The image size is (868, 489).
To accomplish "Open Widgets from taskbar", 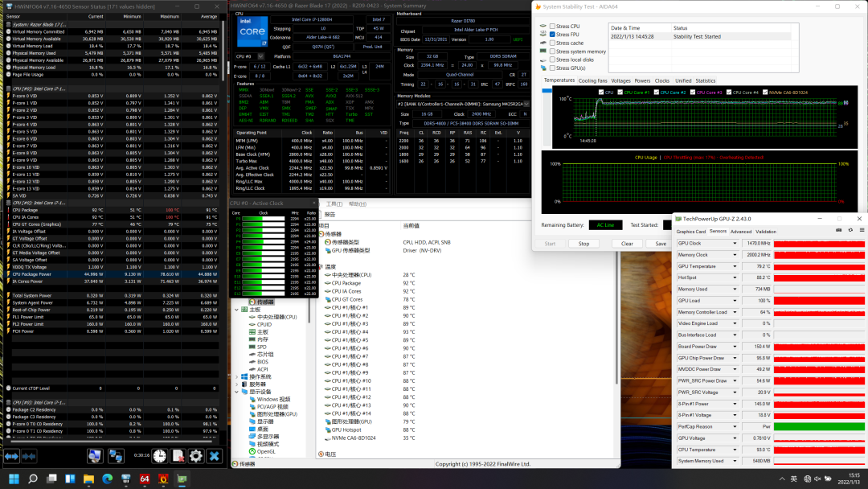I will pyautogui.click(x=70, y=479).
